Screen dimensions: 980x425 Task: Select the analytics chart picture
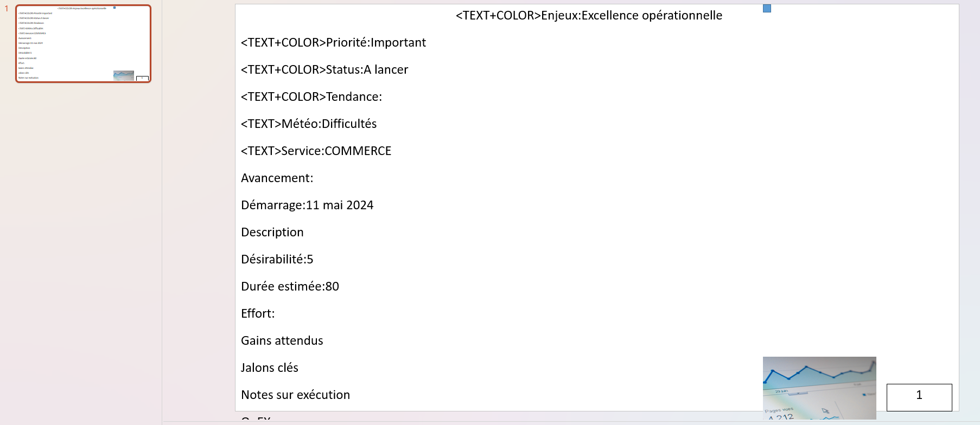coord(819,387)
